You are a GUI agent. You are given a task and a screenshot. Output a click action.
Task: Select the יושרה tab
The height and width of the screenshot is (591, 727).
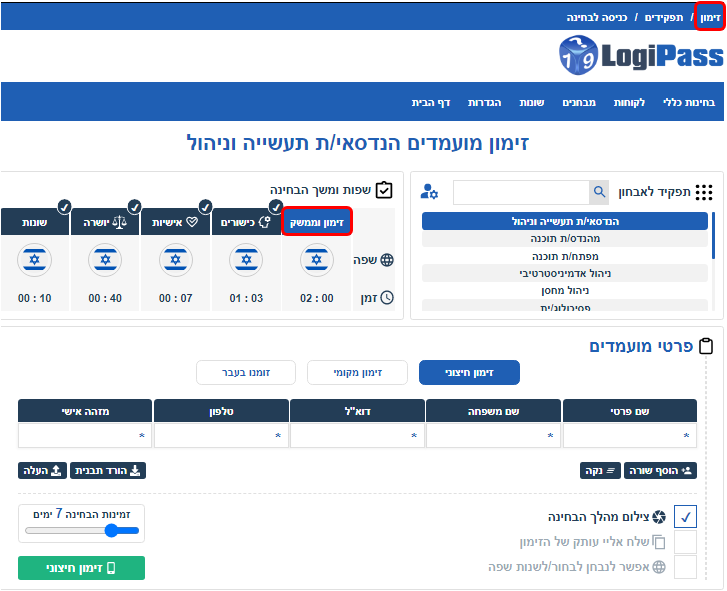pyautogui.click(x=105, y=222)
